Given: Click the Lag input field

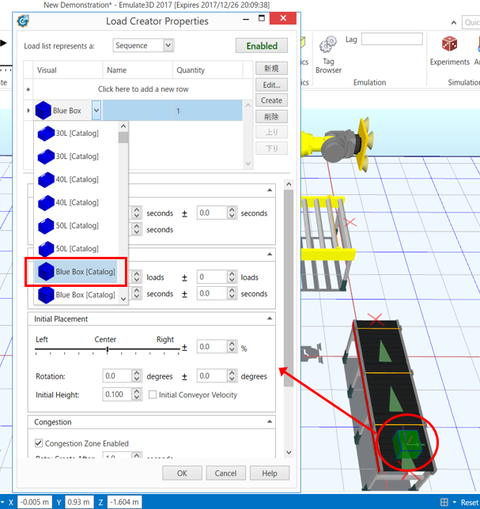Looking at the screenshot, I should coord(392,39).
